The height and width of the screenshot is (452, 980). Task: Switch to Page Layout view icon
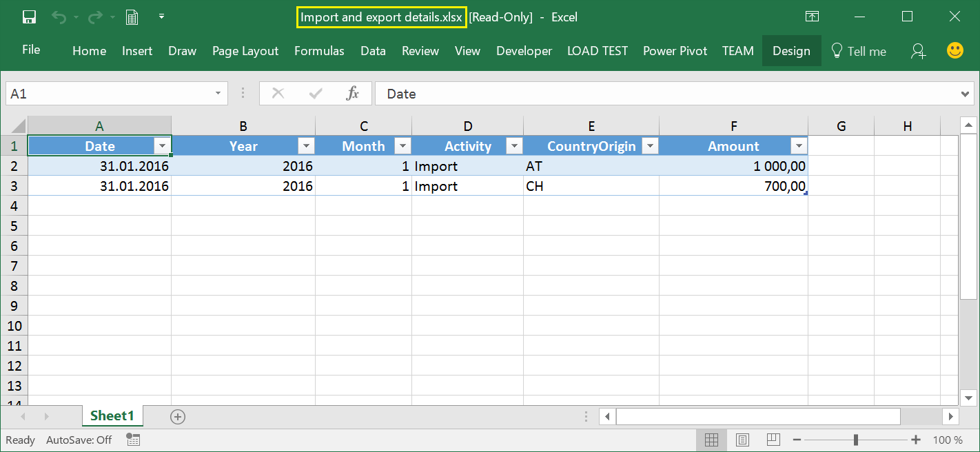742,440
